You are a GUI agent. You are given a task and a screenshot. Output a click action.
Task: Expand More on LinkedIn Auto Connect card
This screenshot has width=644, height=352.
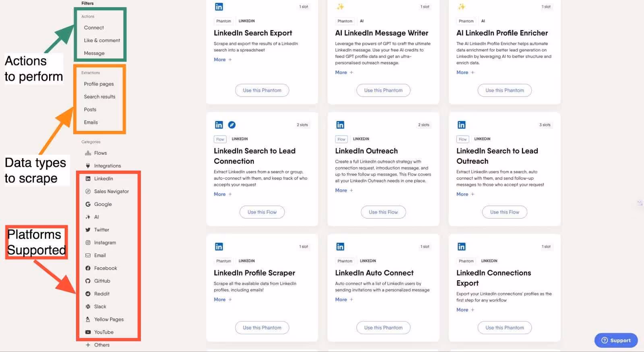[x=344, y=300]
